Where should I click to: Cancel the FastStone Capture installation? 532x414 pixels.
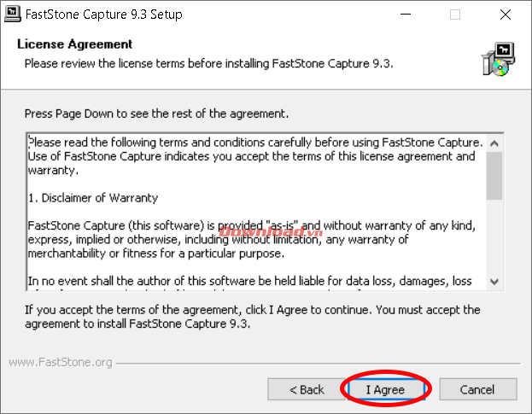[477, 389]
